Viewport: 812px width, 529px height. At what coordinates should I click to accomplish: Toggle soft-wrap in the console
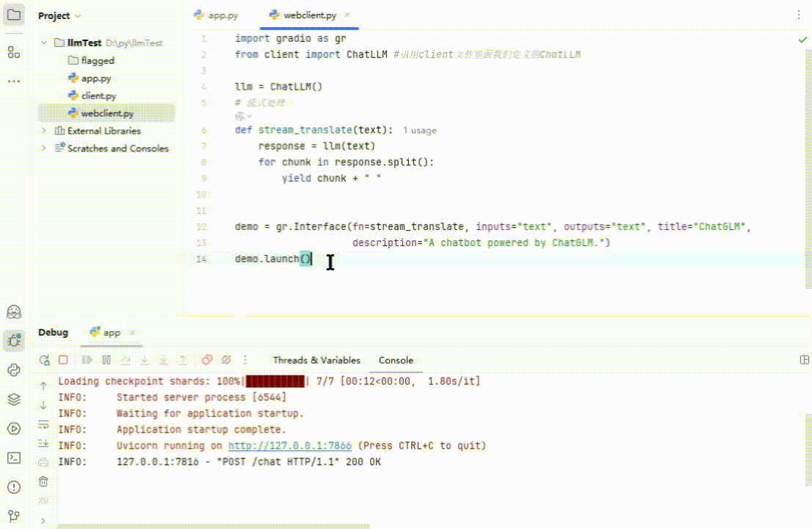click(43, 425)
